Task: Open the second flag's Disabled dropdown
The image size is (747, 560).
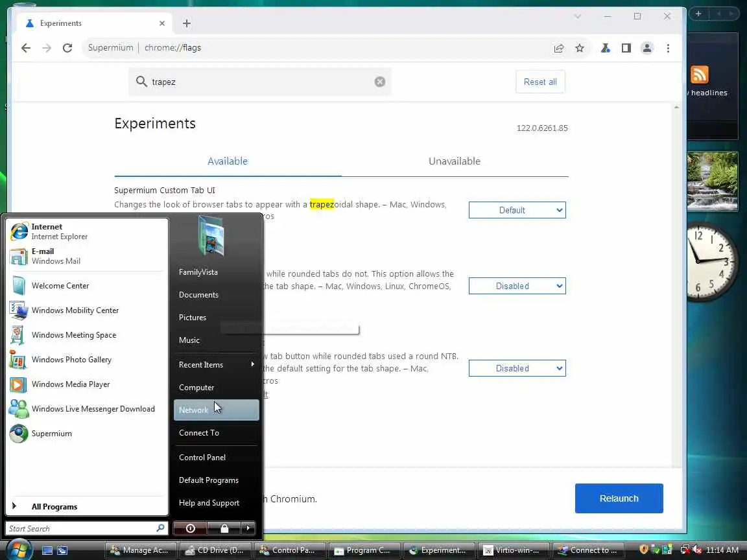Action: point(517,286)
